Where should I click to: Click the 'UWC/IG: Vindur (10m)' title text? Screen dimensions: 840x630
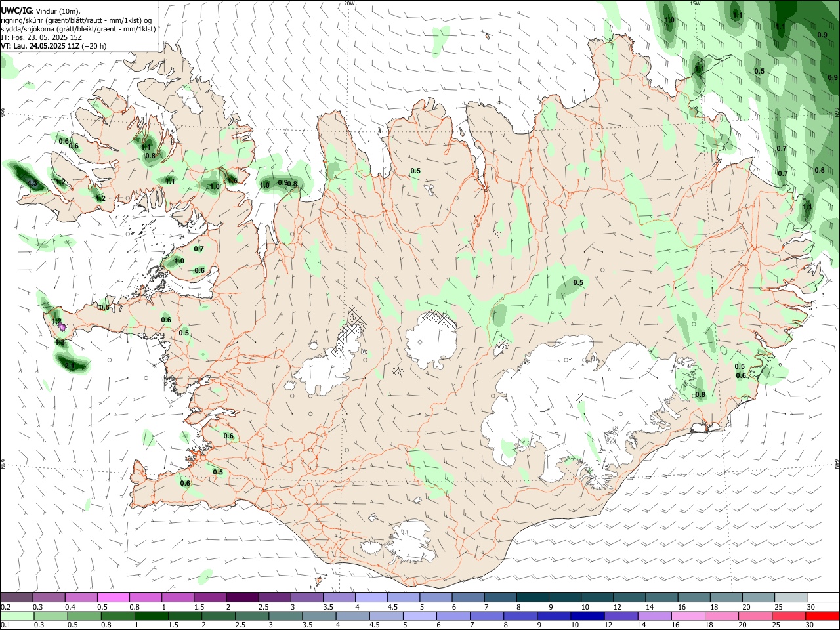click(x=41, y=10)
